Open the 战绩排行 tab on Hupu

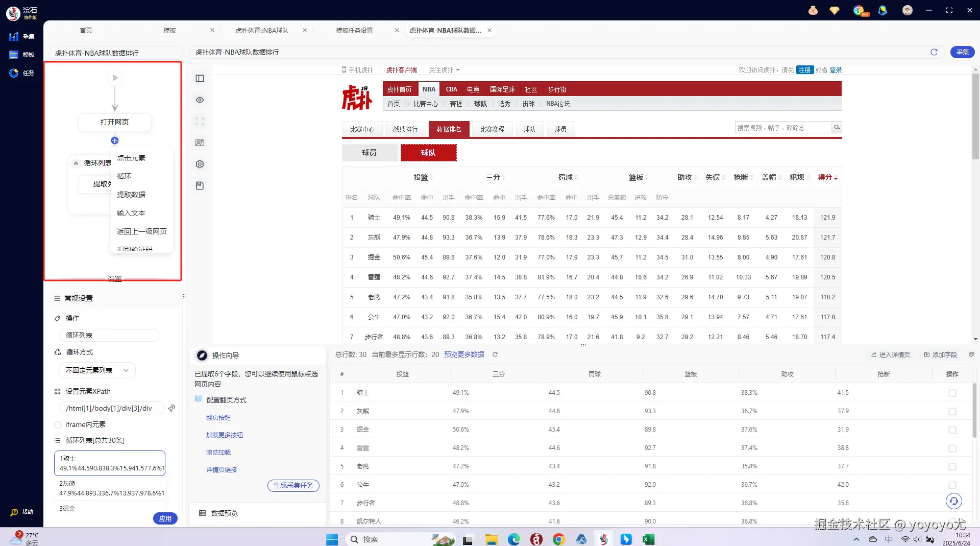point(405,129)
